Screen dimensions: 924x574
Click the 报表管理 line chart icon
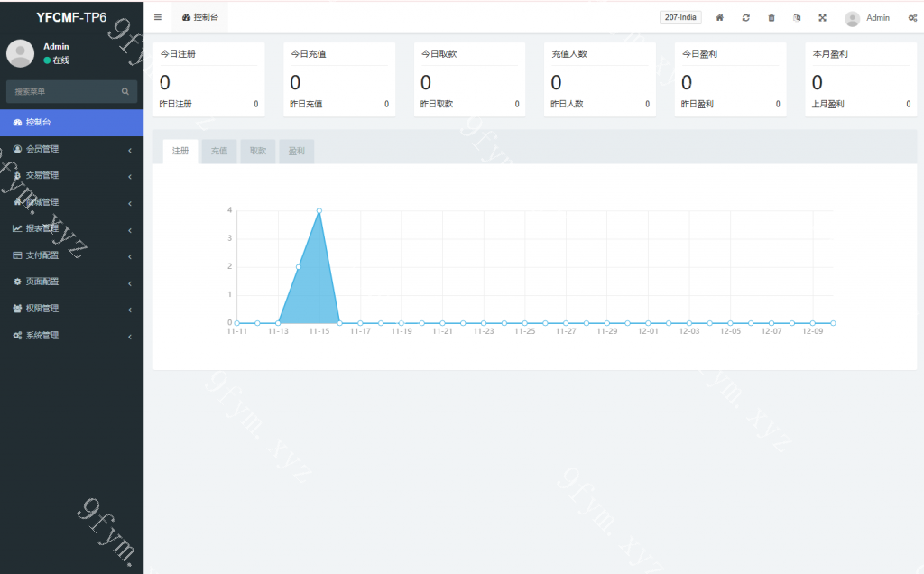17,228
